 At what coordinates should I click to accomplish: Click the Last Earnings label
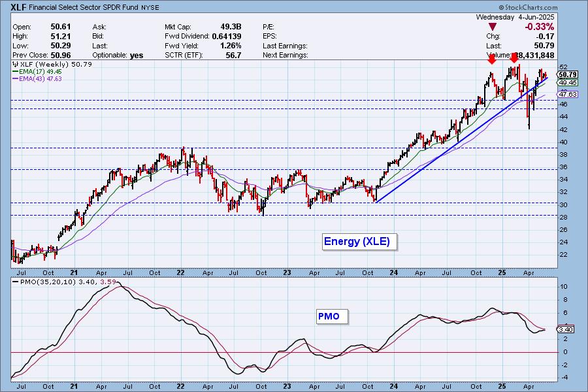(285, 46)
